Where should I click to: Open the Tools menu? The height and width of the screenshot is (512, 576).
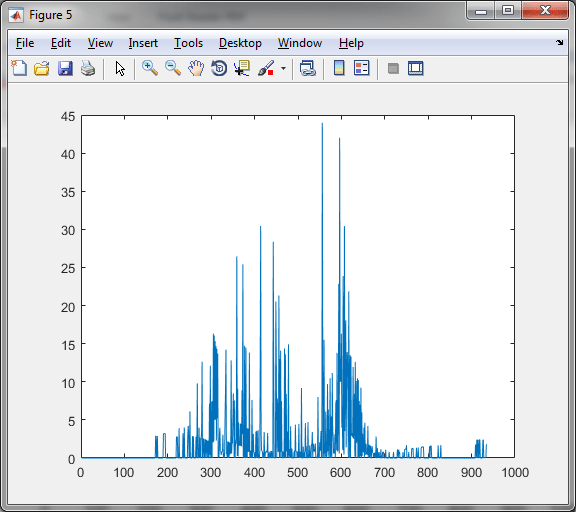click(188, 43)
